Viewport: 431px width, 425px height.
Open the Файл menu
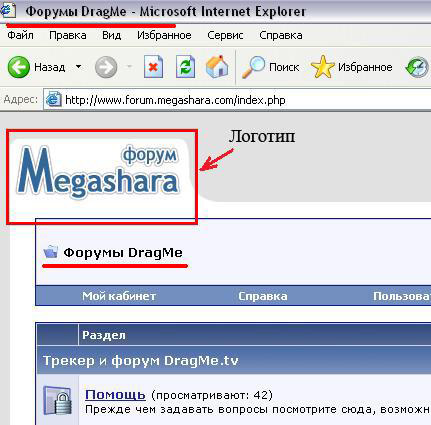point(20,35)
